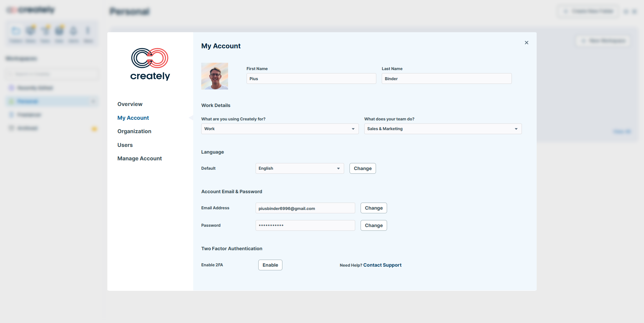Click the profile photo thumbnail
Screen dimensions: 644x323
pos(215,76)
